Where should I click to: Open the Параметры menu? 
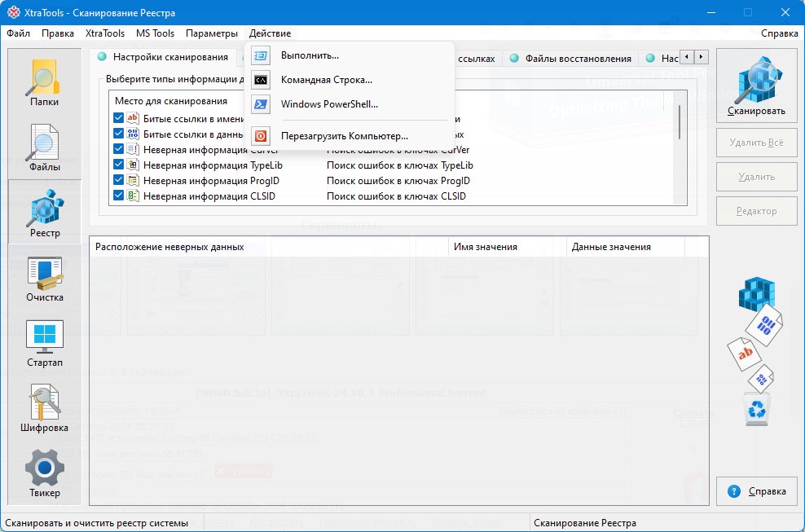click(212, 33)
